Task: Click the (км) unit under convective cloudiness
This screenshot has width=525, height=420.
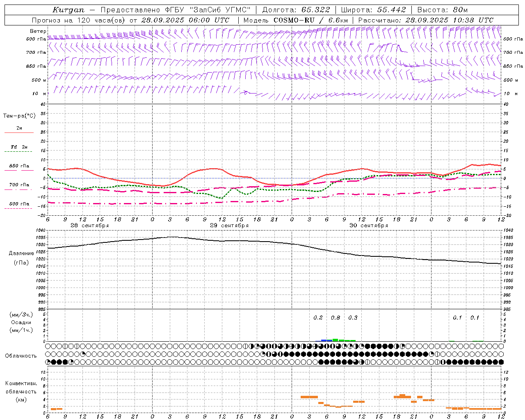Action: tap(21, 399)
